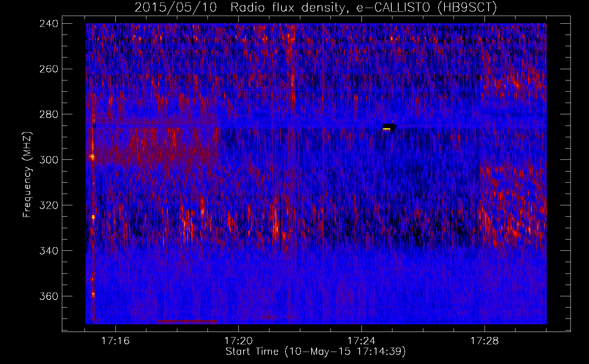Click the black data-gap marker near 17:25

[x=389, y=127]
